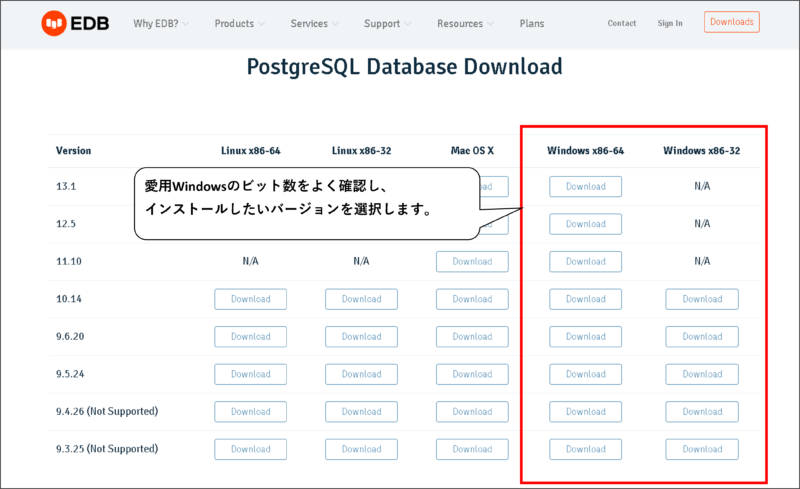800x489 pixels.
Task: Click N/A for 11.10 Windows x86-32
Action: tap(702, 261)
